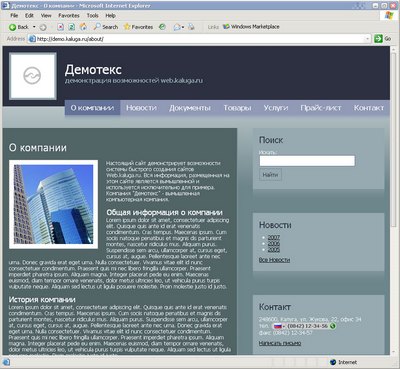
Task: Click the History toolbar icon
Action: click(162, 27)
